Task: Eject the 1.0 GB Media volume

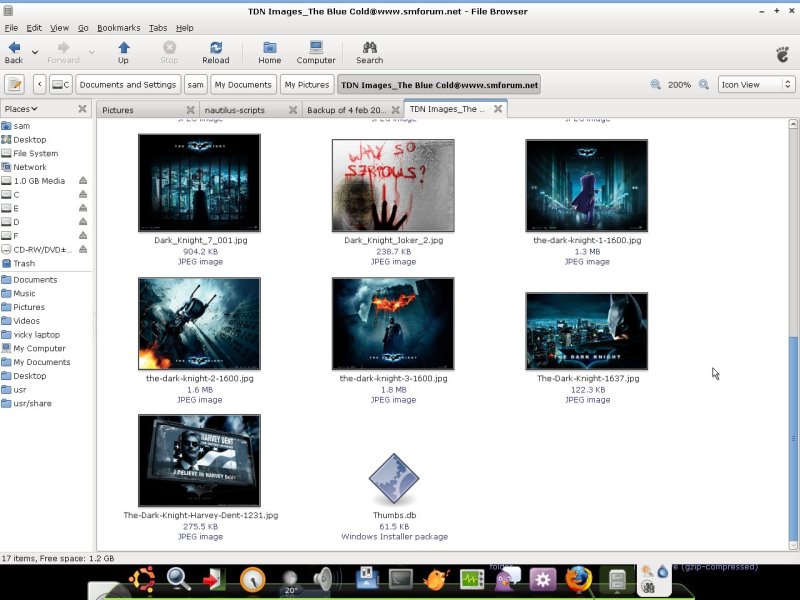Action: 83,181
